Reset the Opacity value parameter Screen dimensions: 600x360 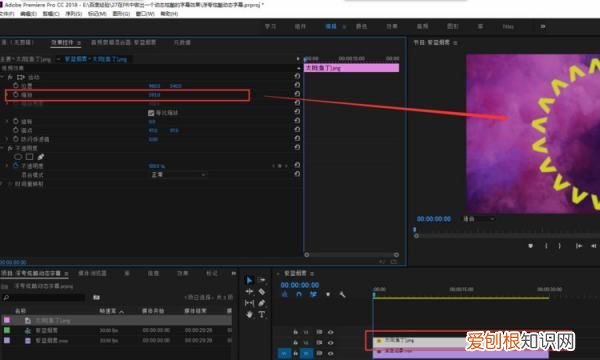pos(297,165)
